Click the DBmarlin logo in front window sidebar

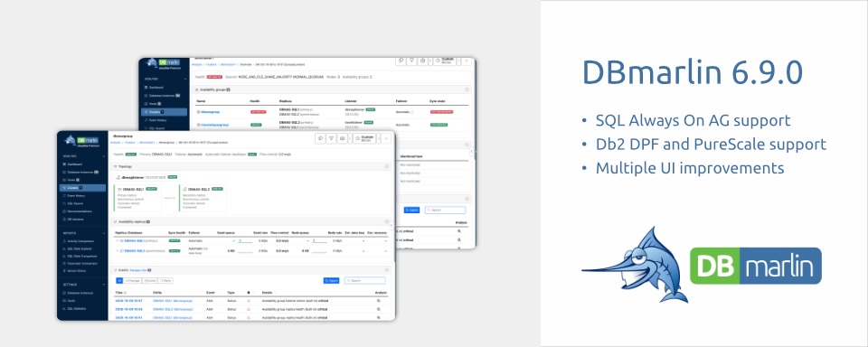[x=82, y=141]
